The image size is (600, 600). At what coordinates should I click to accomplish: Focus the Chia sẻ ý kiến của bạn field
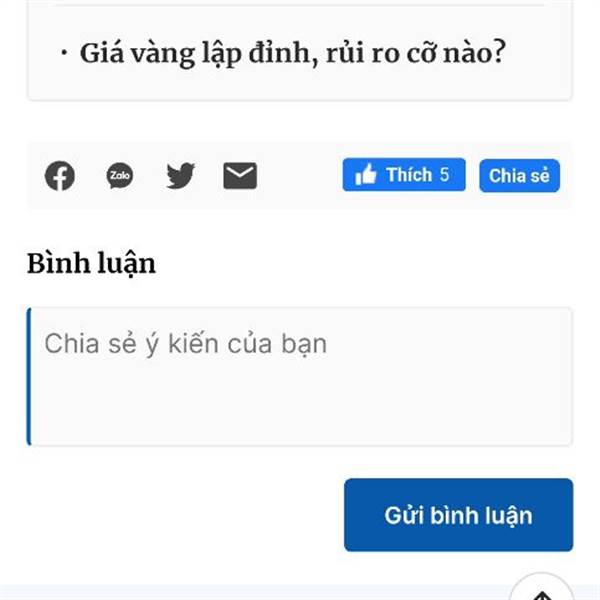300,377
